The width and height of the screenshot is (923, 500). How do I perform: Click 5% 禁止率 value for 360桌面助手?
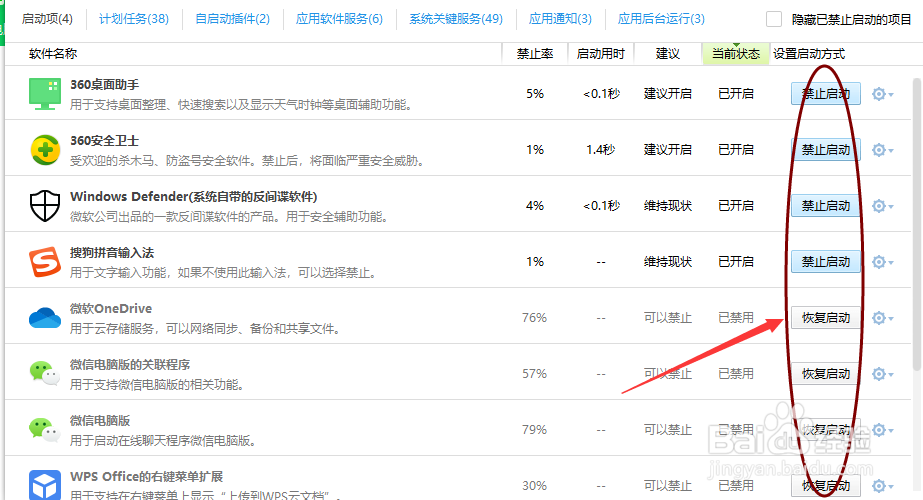(x=534, y=94)
